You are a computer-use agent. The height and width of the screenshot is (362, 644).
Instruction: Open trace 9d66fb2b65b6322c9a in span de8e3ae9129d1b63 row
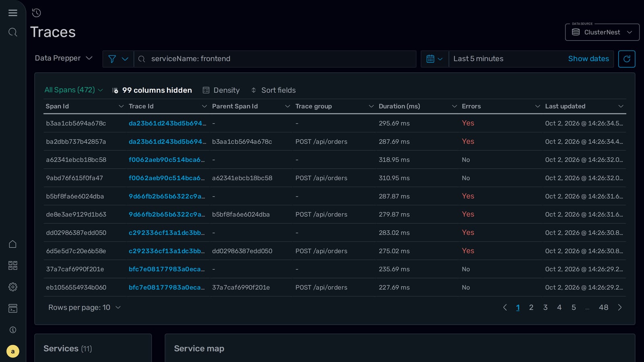click(167, 214)
